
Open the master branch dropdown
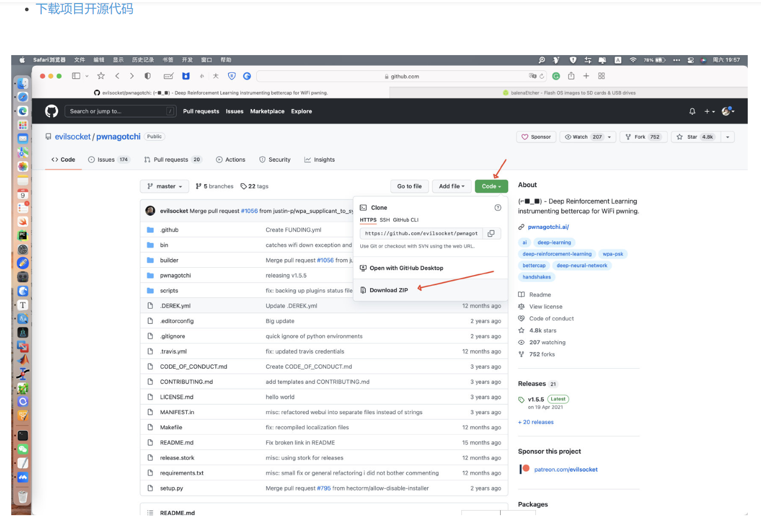coord(164,186)
